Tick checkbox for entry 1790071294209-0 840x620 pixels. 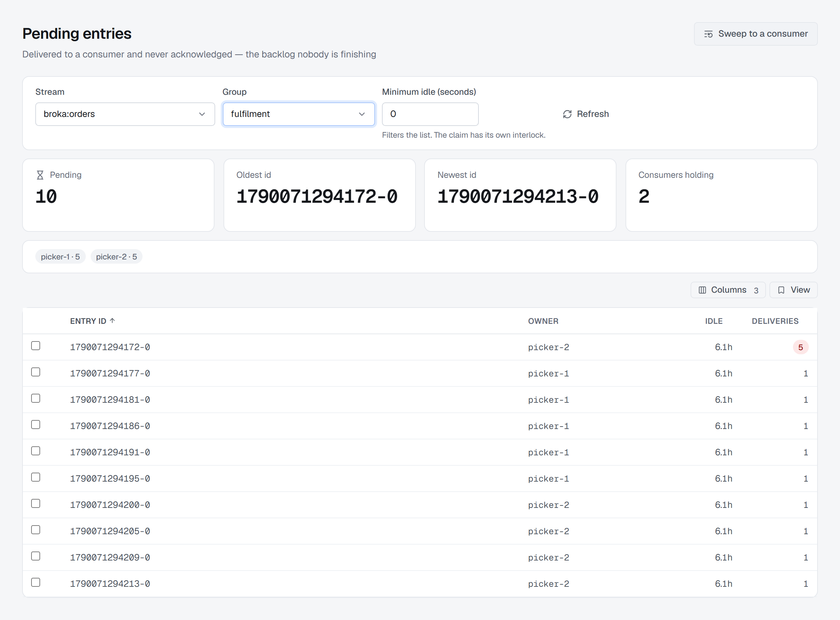[36, 556]
